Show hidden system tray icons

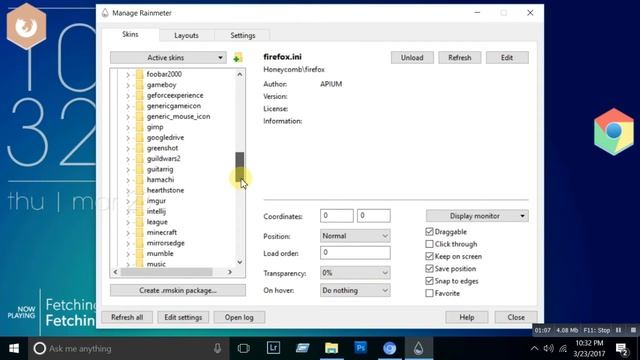[534, 348]
